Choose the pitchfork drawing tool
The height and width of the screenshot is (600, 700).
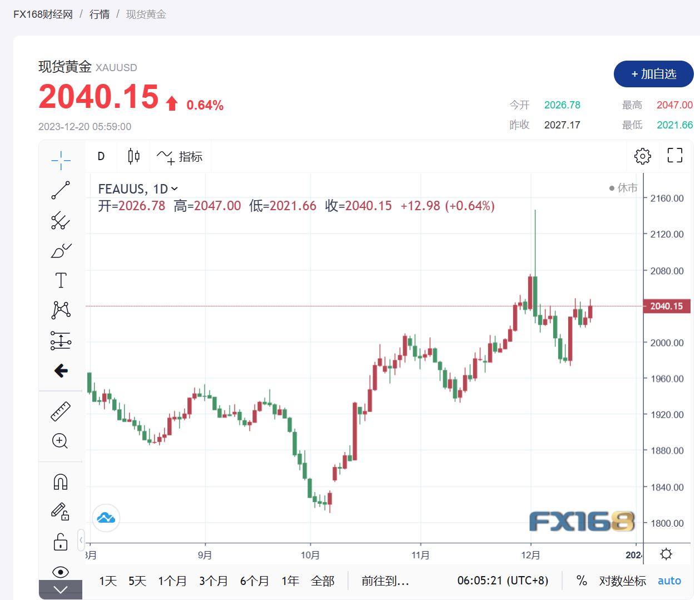[61, 220]
